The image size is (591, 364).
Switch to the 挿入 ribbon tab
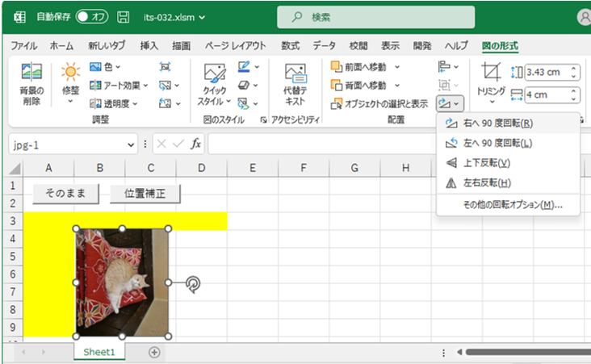(x=149, y=46)
